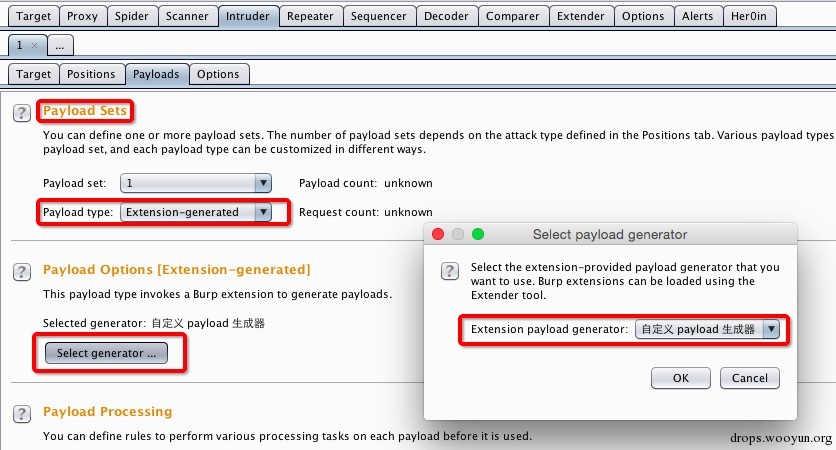Add new intruder tab with ellipsis
Screen dimensions: 836x450
point(60,45)
